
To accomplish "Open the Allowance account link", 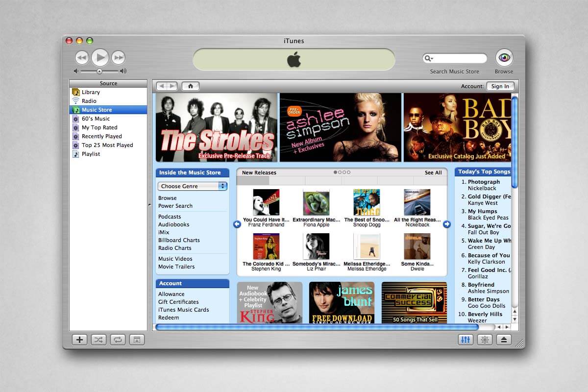I will click(x=171, y=294).
